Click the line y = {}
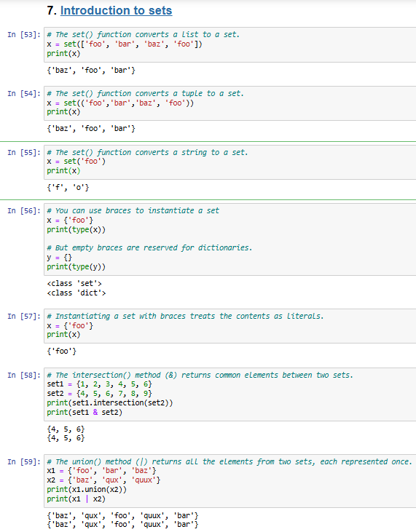 60,258
